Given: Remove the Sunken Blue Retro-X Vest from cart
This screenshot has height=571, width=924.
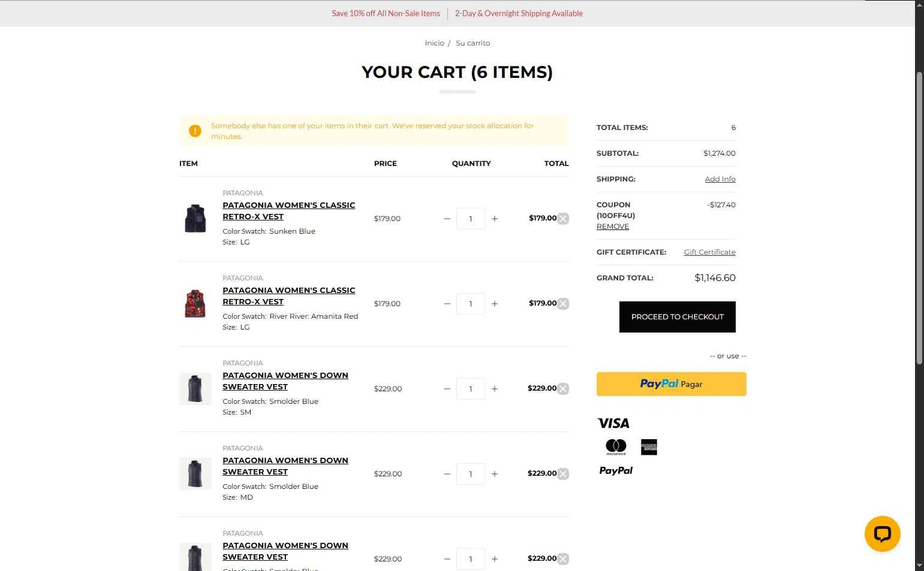Looking at the screenshot, I should [x=563, y=219].
